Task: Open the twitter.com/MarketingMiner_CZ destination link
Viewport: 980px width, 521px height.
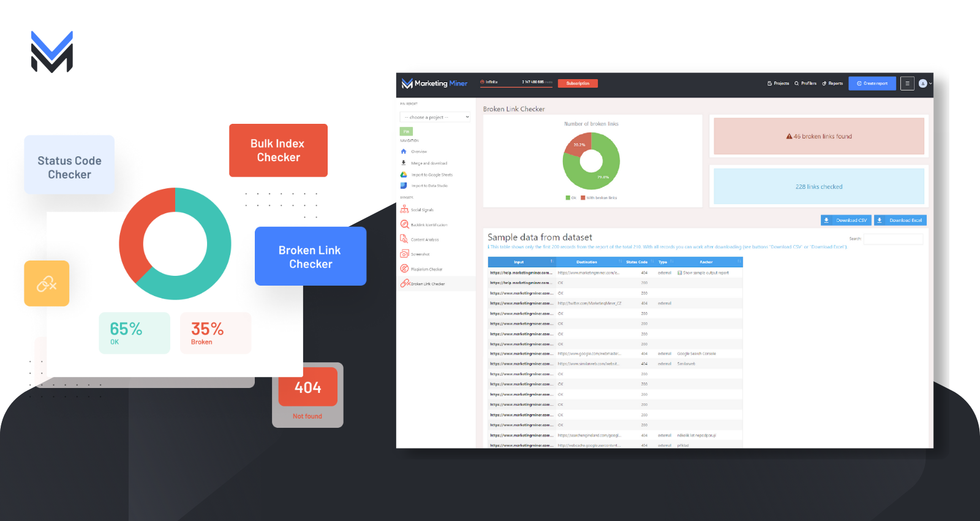Action: [x=589, y=303]
